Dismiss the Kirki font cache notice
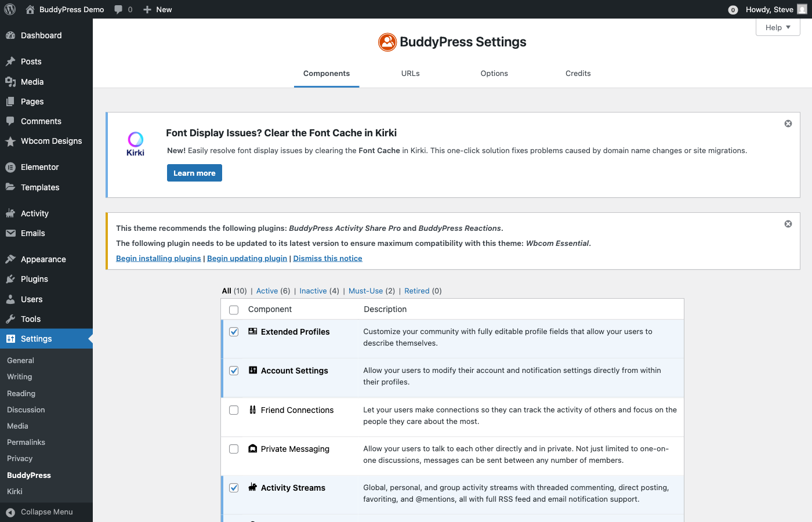Screen dimensions: 812x522 coord(788,123)
